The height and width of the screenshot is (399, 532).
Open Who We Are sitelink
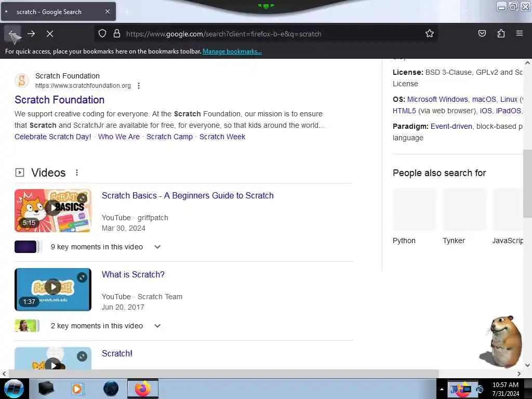(x=119, y=137)
